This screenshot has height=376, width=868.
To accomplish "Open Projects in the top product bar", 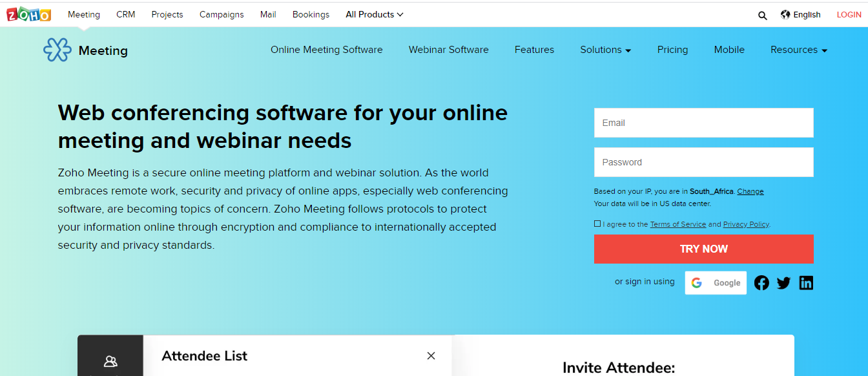I will point(167,14).
